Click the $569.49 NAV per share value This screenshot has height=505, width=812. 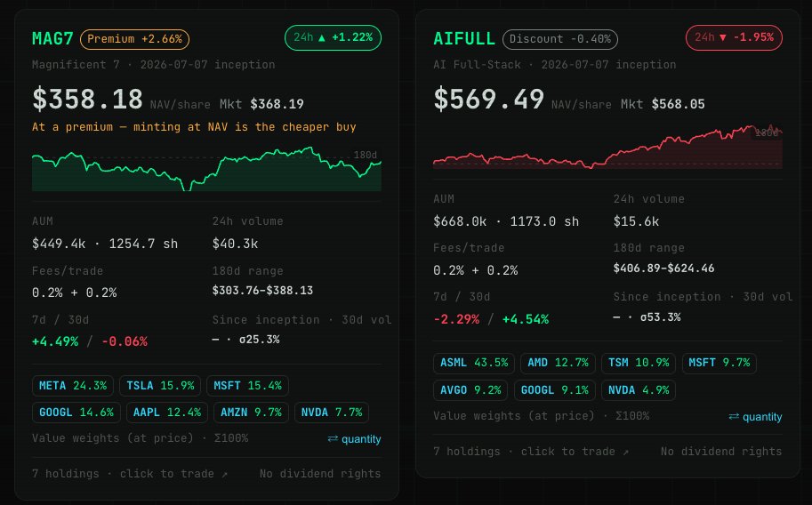coord(488,100)
